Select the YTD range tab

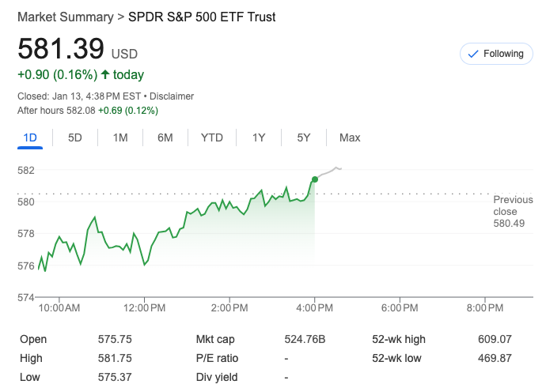tap(212, 138)
